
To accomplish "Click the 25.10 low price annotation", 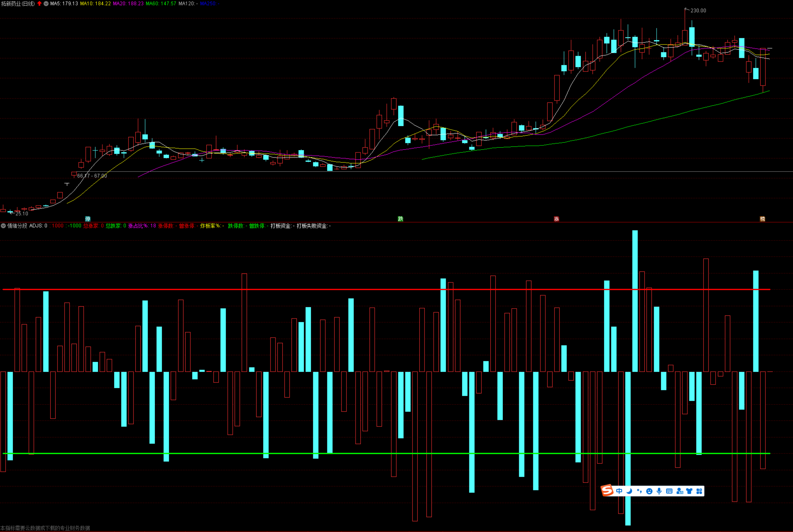I will [x=22, y=213].
